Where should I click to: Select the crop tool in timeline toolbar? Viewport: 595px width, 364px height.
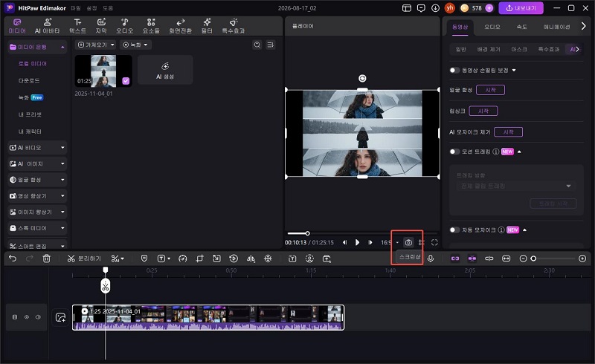click(x=199, y=259)
